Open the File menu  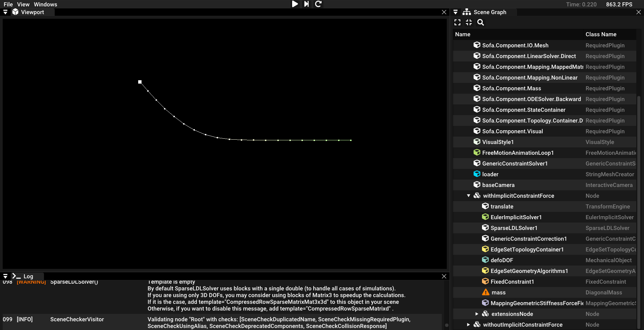click(8, 4)
